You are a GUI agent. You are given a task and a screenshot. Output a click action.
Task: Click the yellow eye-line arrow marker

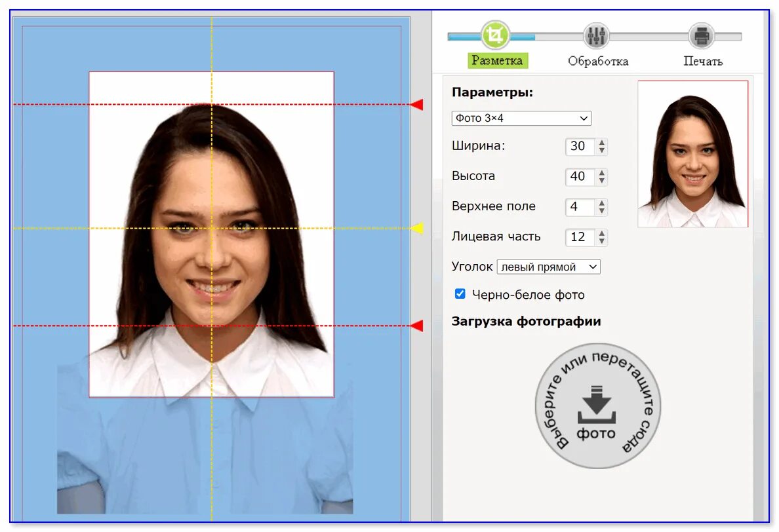point(417,228)
